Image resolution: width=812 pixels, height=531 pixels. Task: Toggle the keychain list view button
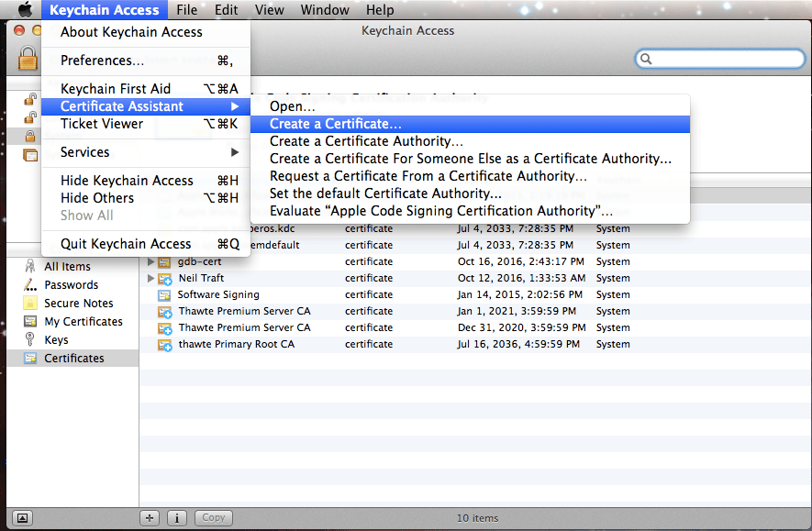(22, 517)
